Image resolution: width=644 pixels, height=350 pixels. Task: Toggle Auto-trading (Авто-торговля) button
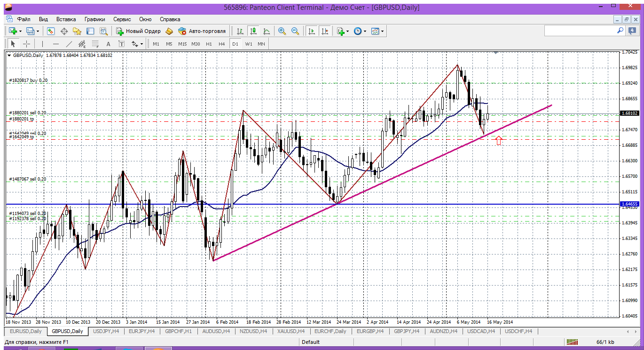[x=202, y=31]
